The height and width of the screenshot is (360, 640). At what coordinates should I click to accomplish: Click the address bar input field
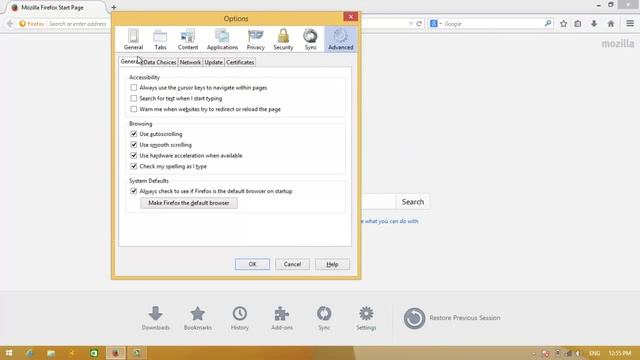point(78,24)
